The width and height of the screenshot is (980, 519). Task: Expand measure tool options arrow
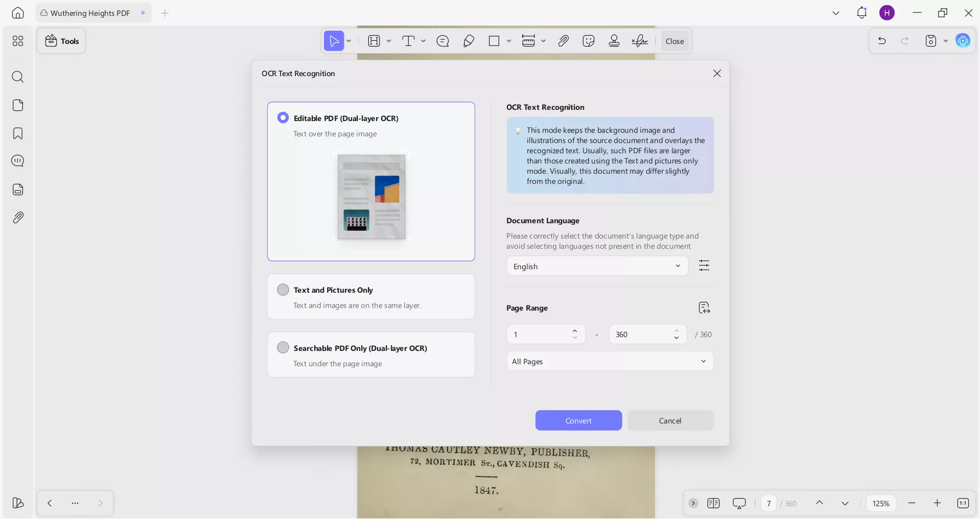[x=543, y=41]
